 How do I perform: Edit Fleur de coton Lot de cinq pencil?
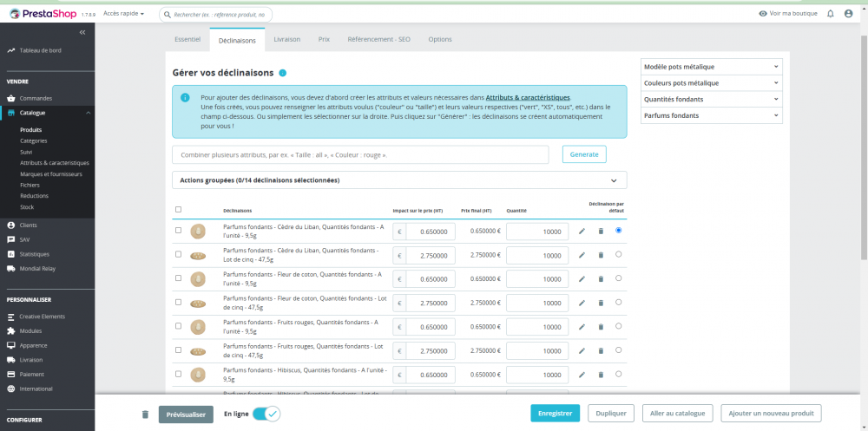point(582,303)
